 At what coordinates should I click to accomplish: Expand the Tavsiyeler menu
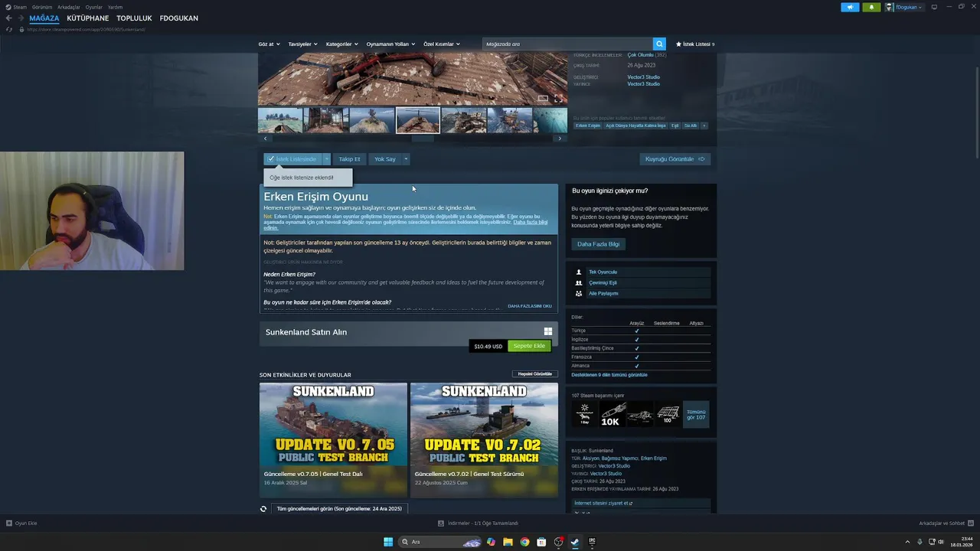(x=302, y=44)
